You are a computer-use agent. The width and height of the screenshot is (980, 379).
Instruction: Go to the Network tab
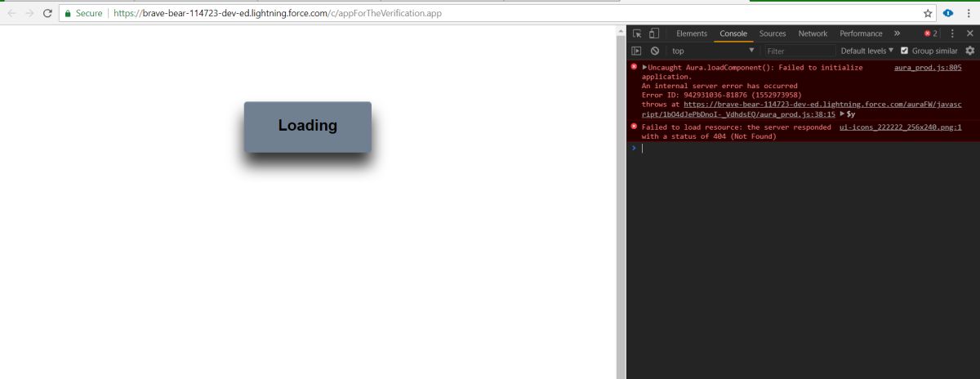tap(813, 33)
